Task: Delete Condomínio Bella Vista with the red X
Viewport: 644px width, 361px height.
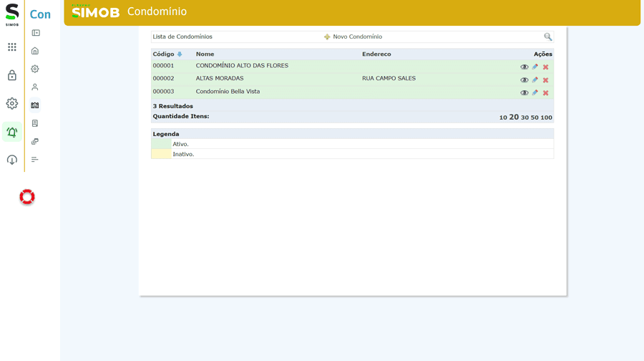Action: pos(545,93)
